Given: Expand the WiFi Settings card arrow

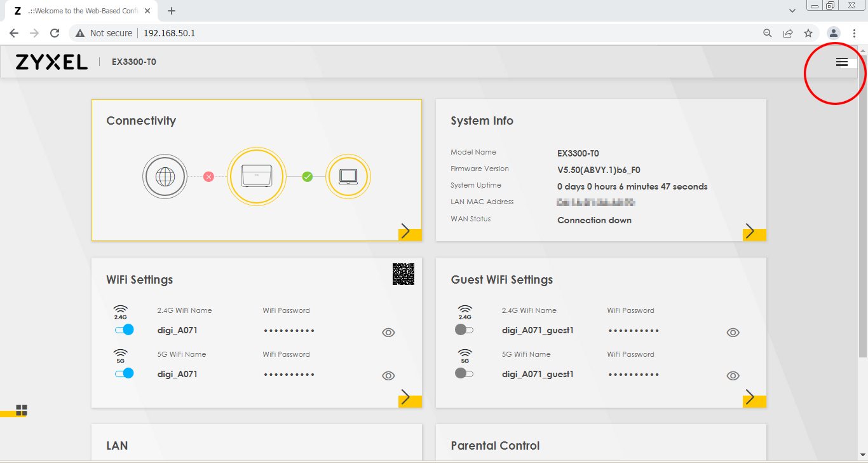Looking at the screenshot, I should tap(409, 398).
